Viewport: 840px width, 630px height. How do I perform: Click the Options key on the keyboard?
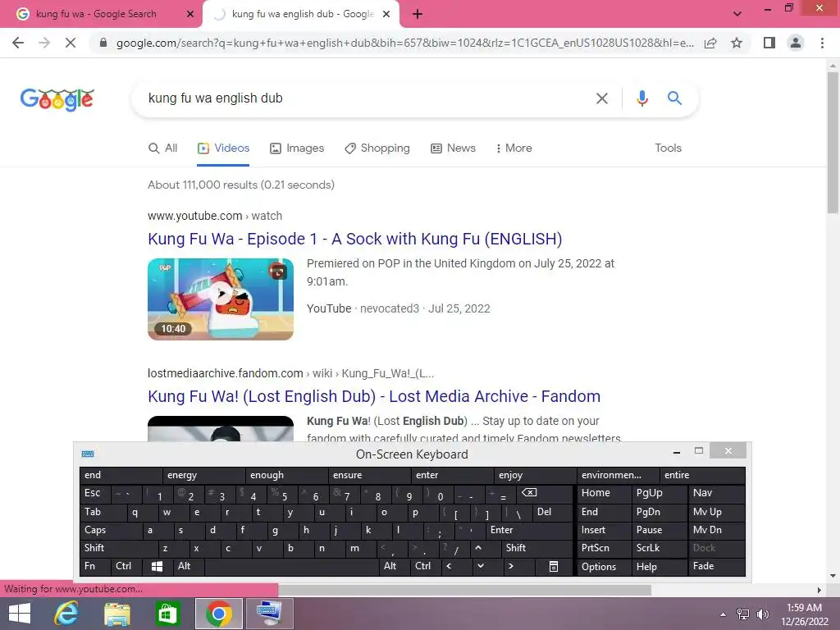pos(604,566)
